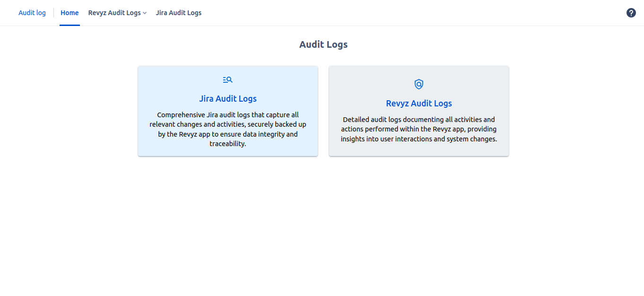Open the Revyz Audit Logs navigation menu
Viewport: 644px width, 296px height.
(x=114, y=13)
